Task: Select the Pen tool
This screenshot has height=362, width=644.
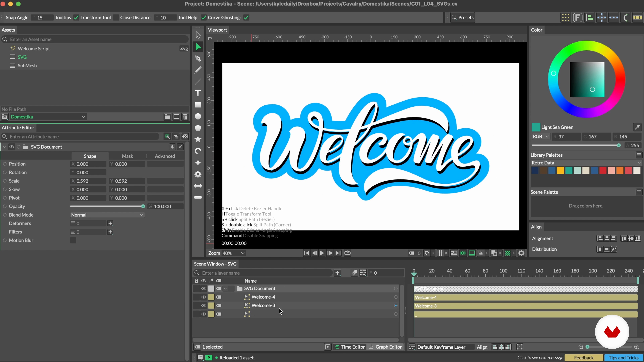Action: tap(198, 58)
